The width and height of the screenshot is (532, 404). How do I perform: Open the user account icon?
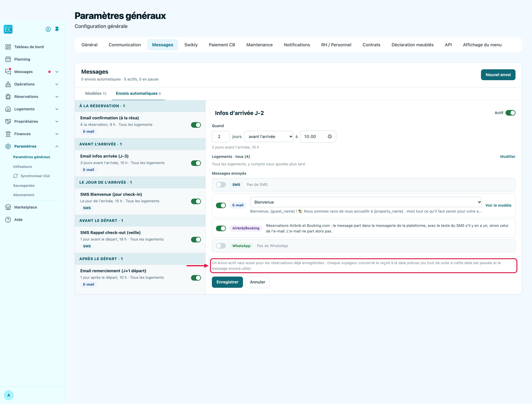pyautogui.click(x=48, y=29)
